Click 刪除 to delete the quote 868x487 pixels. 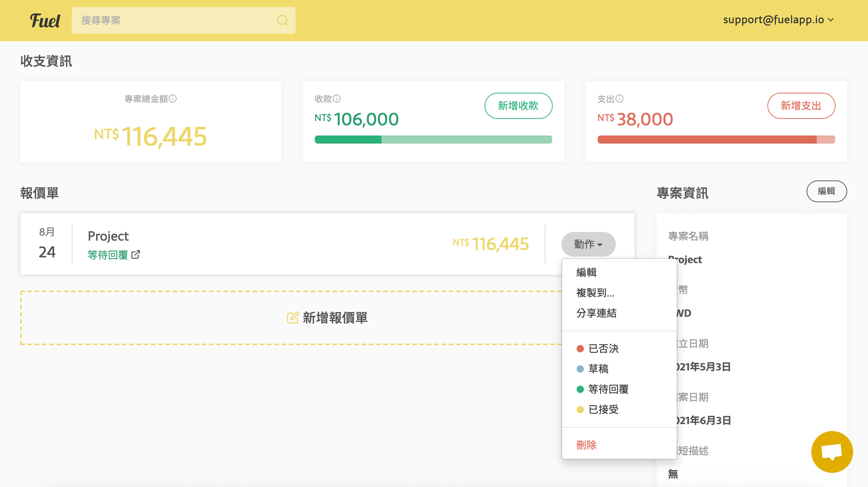coord(586,444)
